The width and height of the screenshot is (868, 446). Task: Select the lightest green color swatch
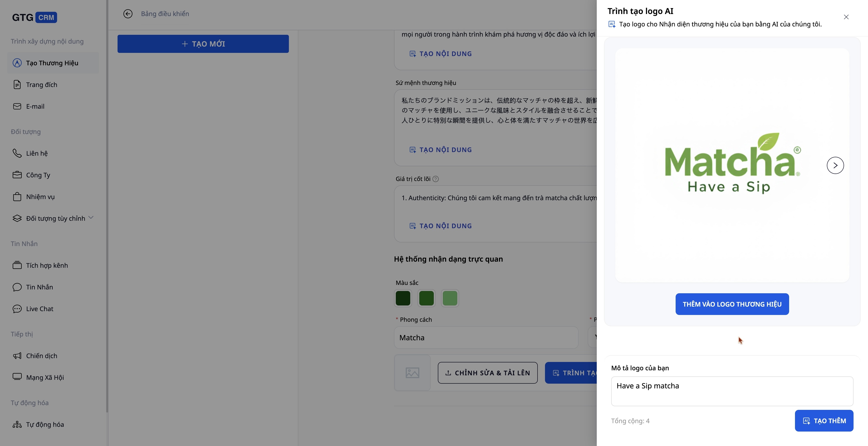click(x=450, y=298)
